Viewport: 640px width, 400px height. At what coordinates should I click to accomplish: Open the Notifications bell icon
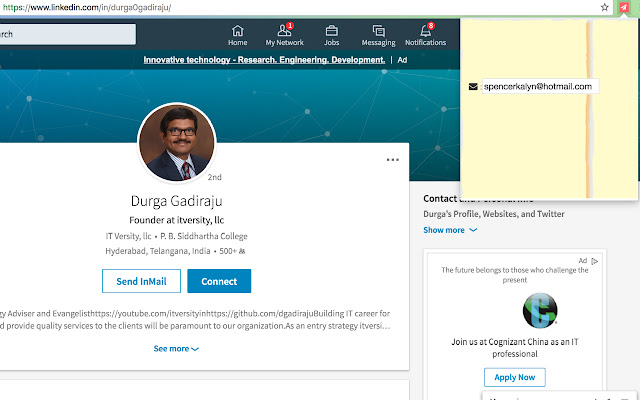[426, 34]
